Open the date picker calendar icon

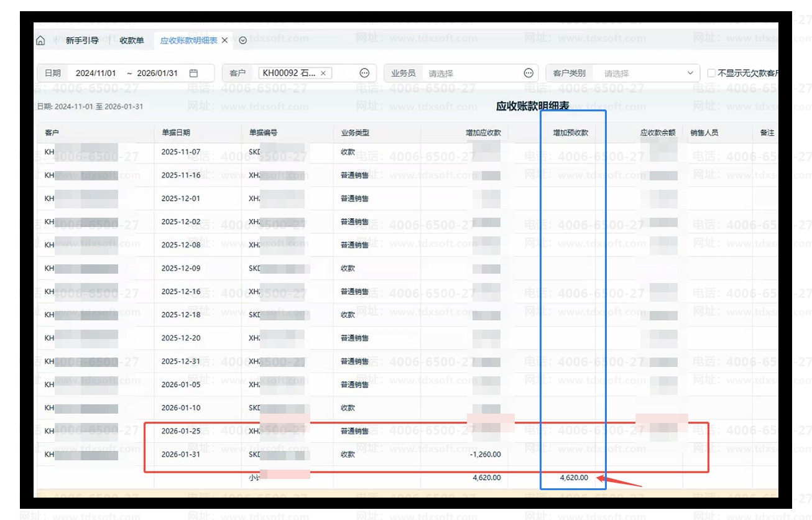click(x=193, y=73)
